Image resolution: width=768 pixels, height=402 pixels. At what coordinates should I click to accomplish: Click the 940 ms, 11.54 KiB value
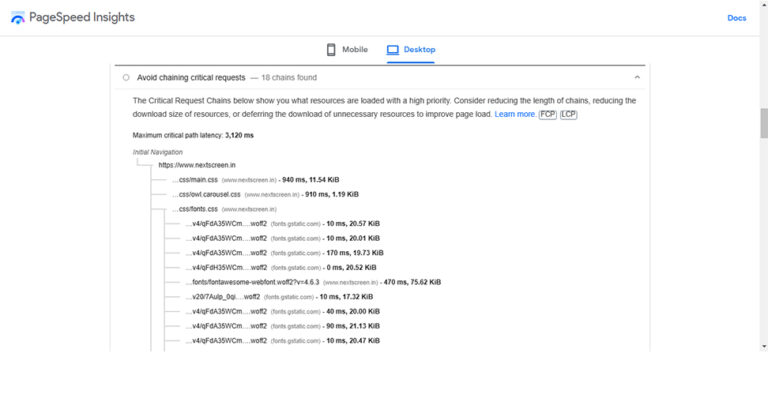(x=311, y=180)
